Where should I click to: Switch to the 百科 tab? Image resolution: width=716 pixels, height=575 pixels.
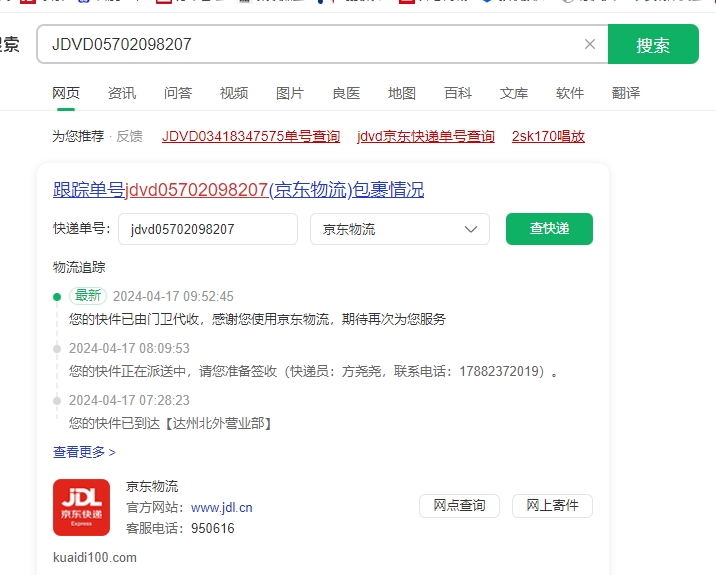[458, 93]
